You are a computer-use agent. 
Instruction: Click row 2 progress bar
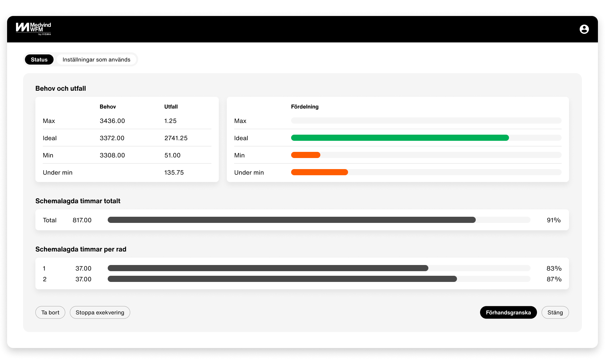coord(282,279)
